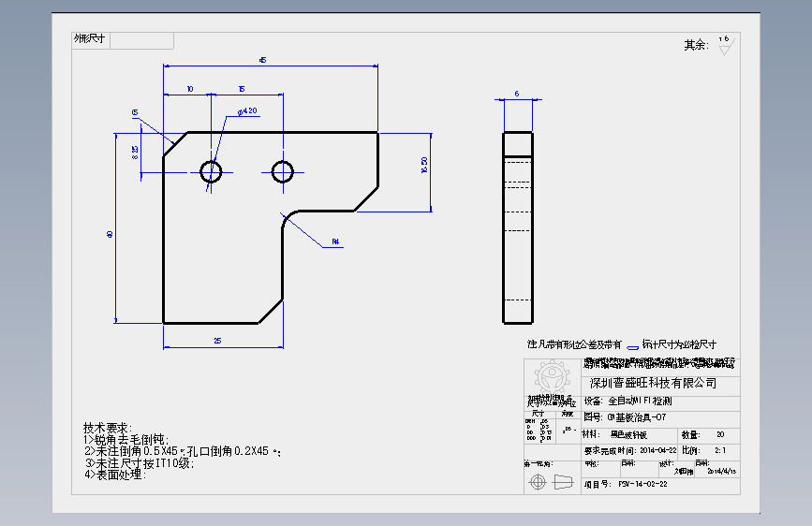Click the left circular hole in part
Image resolution: width=812 pixels, height=526 pixels.
pyautogui.click(x=211, y=172)
